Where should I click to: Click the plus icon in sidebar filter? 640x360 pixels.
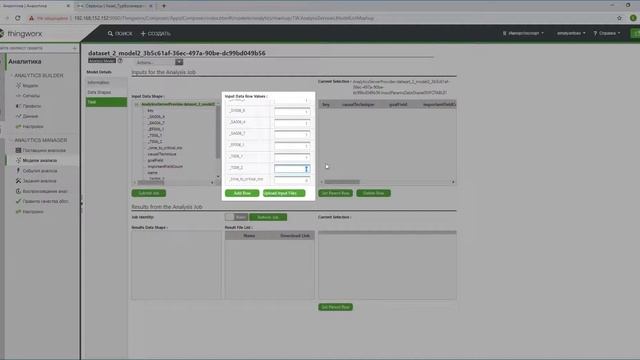tap(74, 48)
